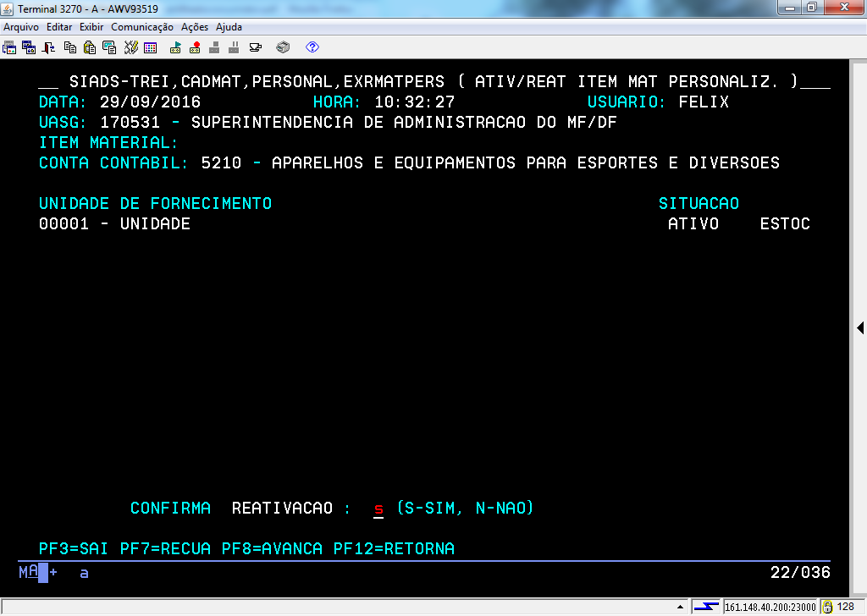
Task: Click the 128 value in status bar
Action: [846, 607]
